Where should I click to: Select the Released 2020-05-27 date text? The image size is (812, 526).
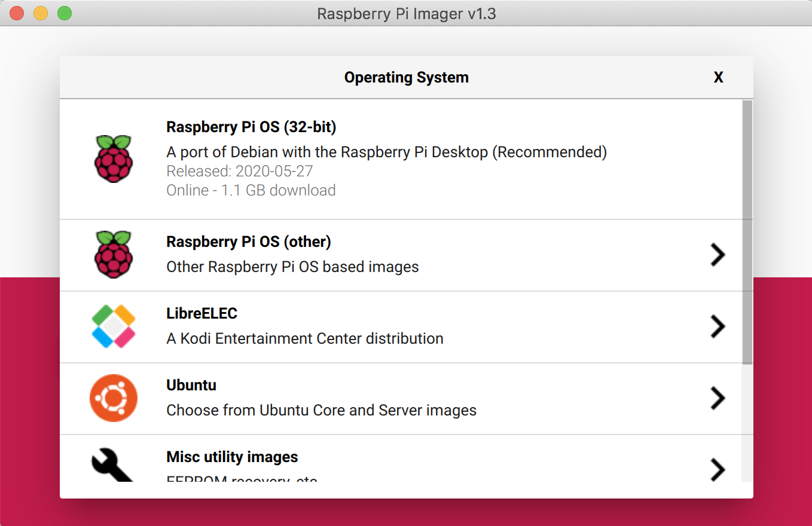(x=239, y=171)
